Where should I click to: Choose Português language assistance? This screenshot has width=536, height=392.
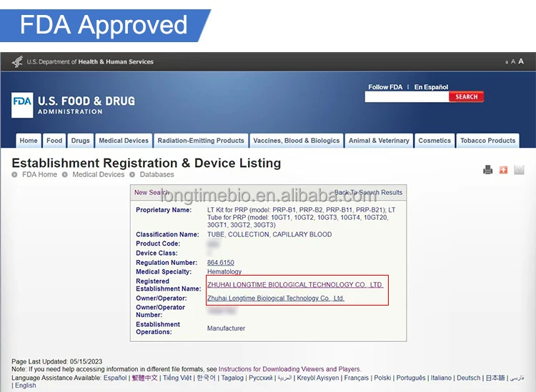click(411, 378)
